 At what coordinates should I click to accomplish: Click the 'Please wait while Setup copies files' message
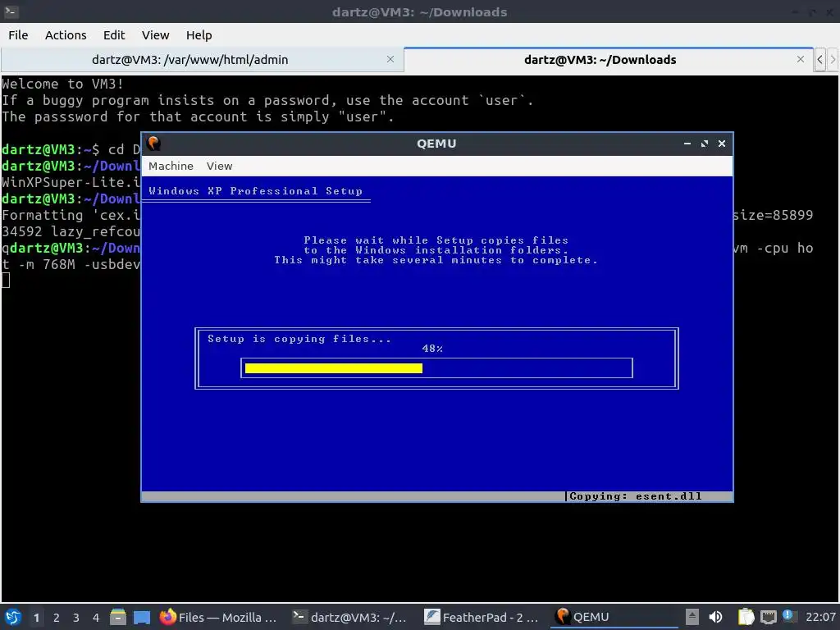436,240
